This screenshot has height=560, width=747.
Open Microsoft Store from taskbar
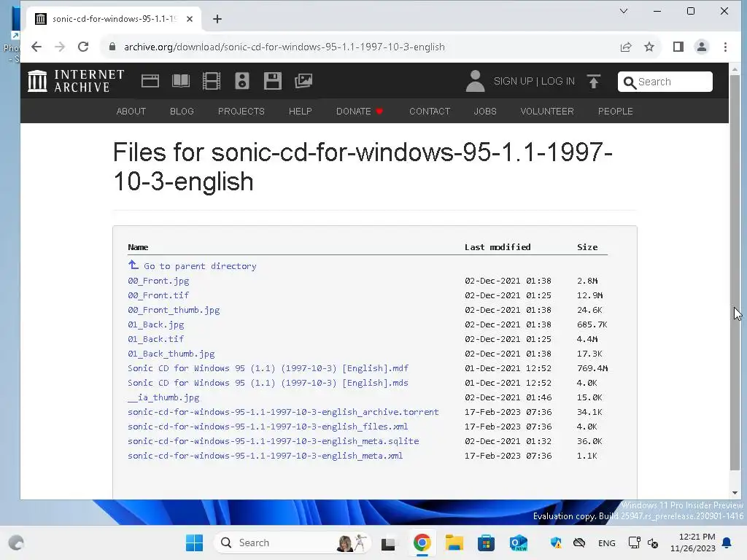pyautogui.click(x=486, y=542)
